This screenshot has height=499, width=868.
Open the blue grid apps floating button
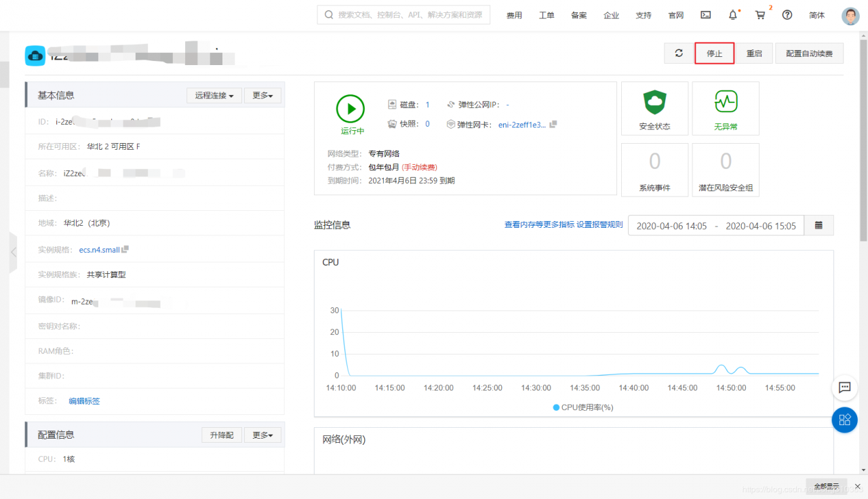click(845, 420)
